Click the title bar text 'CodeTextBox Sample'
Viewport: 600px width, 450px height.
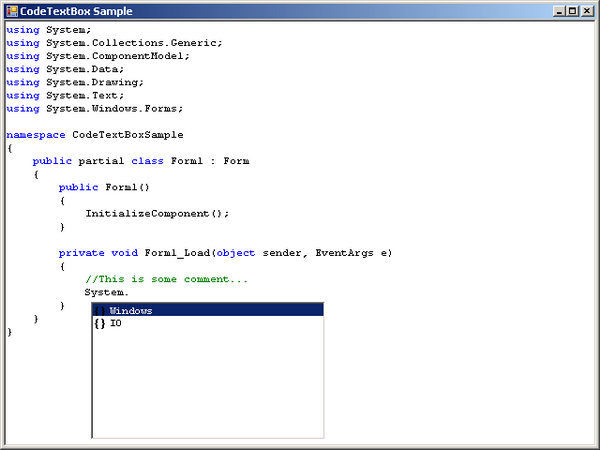point(76,11)
